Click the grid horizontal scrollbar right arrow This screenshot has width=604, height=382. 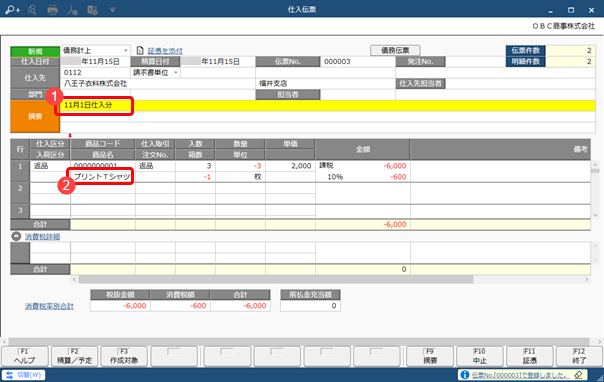(x=587, y=279)
